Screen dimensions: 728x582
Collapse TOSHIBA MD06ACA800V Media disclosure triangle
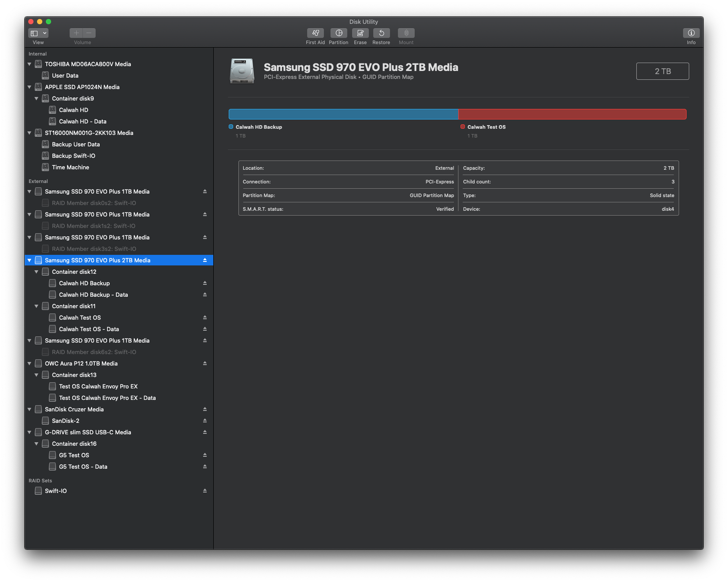[x=30, y=64]
